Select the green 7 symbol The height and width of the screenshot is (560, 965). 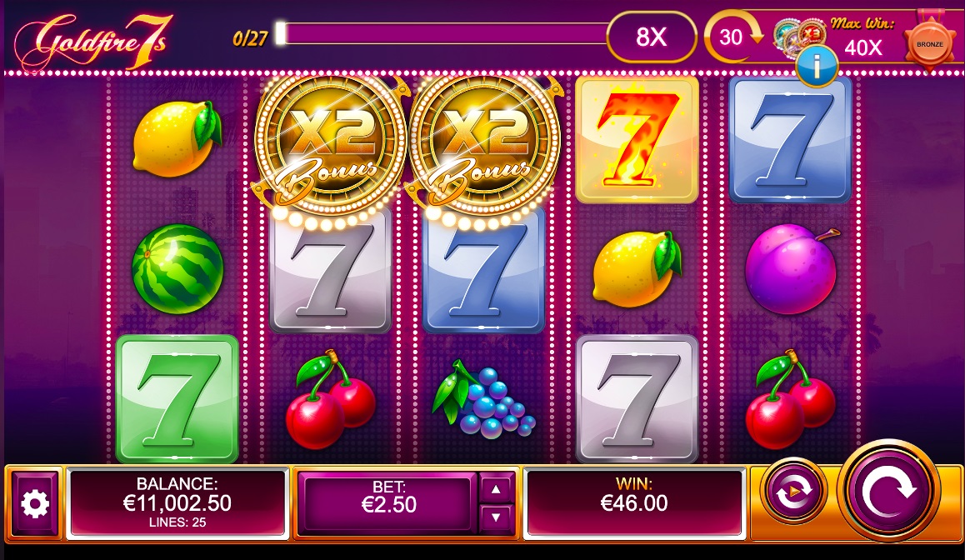[x=177, y=398]
